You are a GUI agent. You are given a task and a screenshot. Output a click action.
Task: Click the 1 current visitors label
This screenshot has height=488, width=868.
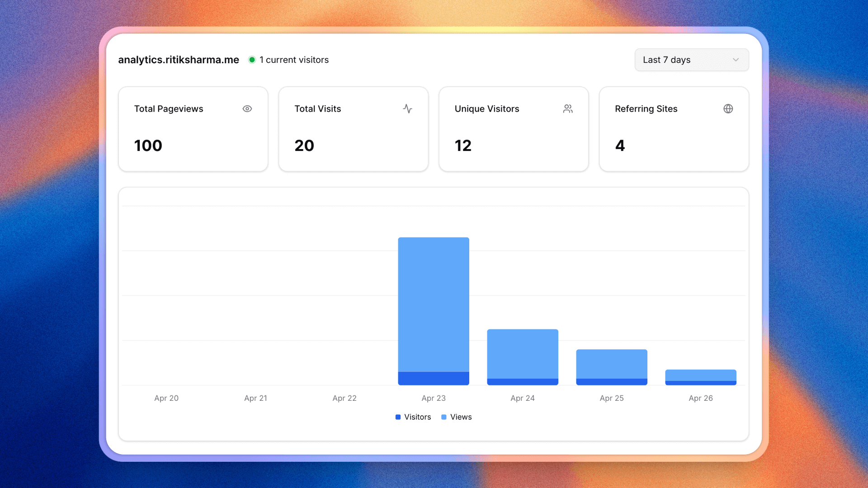click(x=294, y=60)
